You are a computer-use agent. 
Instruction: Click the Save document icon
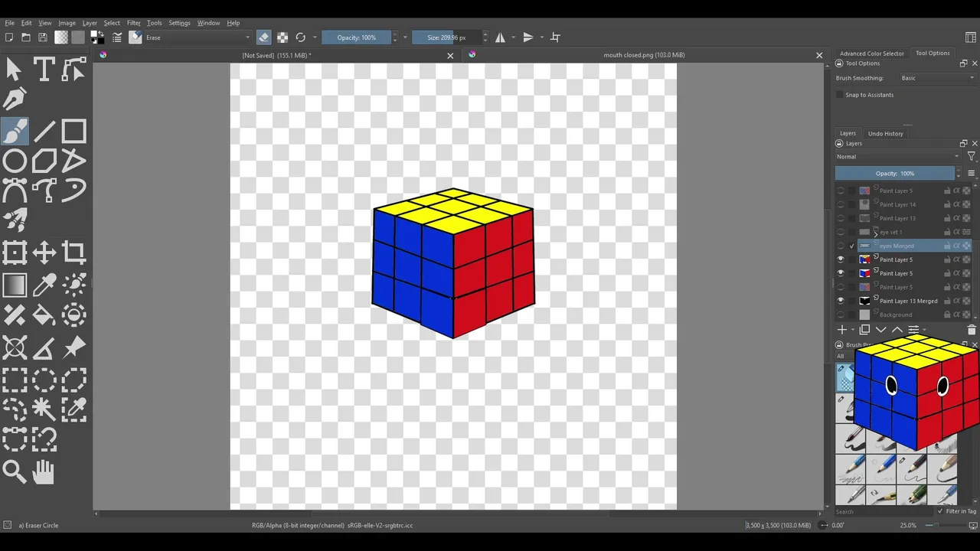point(42,37)
